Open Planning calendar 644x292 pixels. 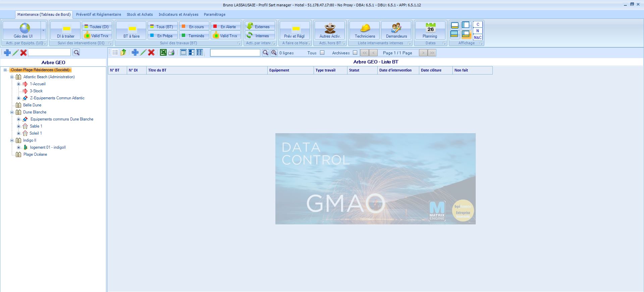pyautogui.click(x=430, y=31)
